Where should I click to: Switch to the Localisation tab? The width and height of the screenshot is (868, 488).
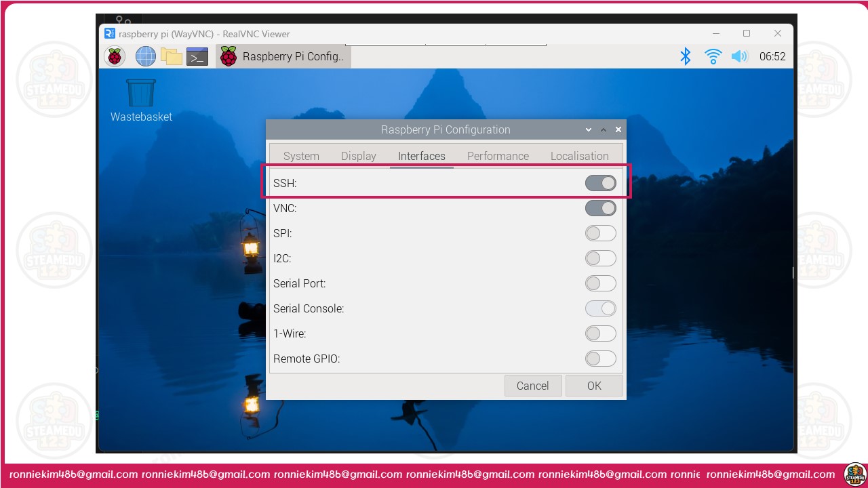[x=579, y=156]
